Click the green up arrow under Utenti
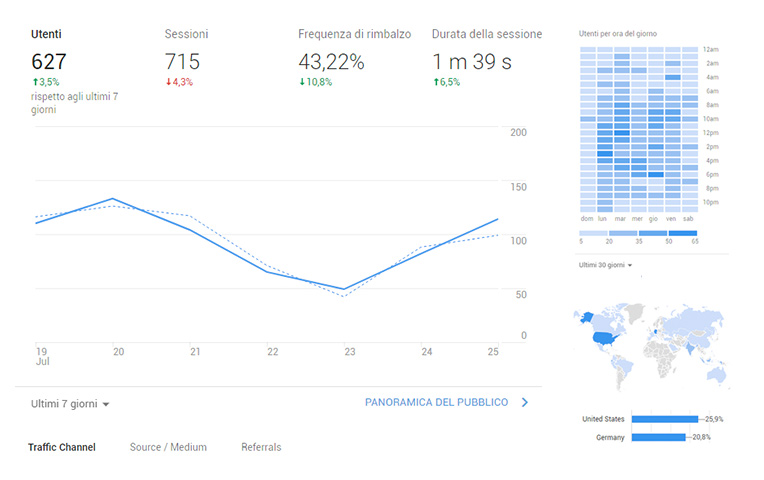 point(35,82)
